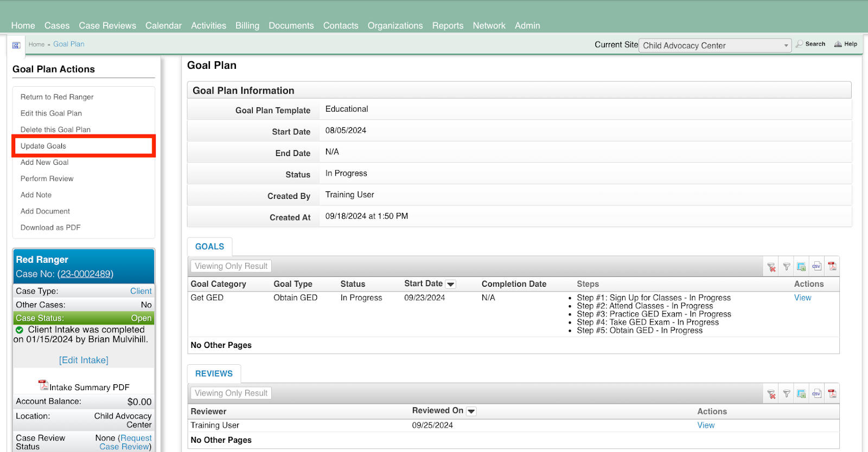Viewport: 868px width, 452px height.
Task: Open the Contacts menu
Action: 341,25
